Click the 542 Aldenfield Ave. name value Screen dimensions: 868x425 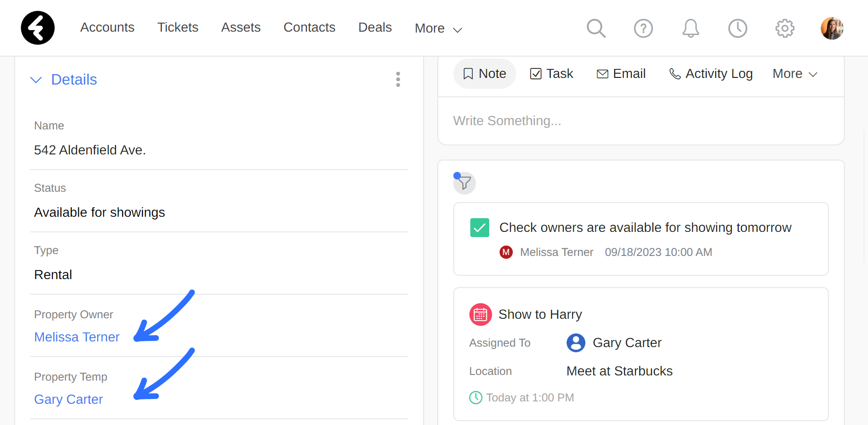point(90,150)
